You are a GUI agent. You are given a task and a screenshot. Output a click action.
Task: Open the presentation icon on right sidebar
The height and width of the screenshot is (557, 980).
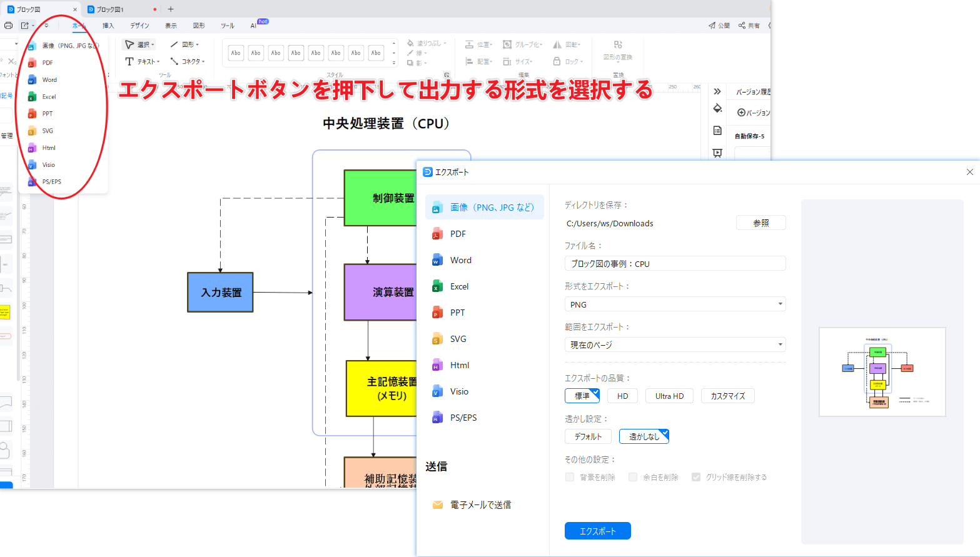pyautogui.click(x=717, y=153)
